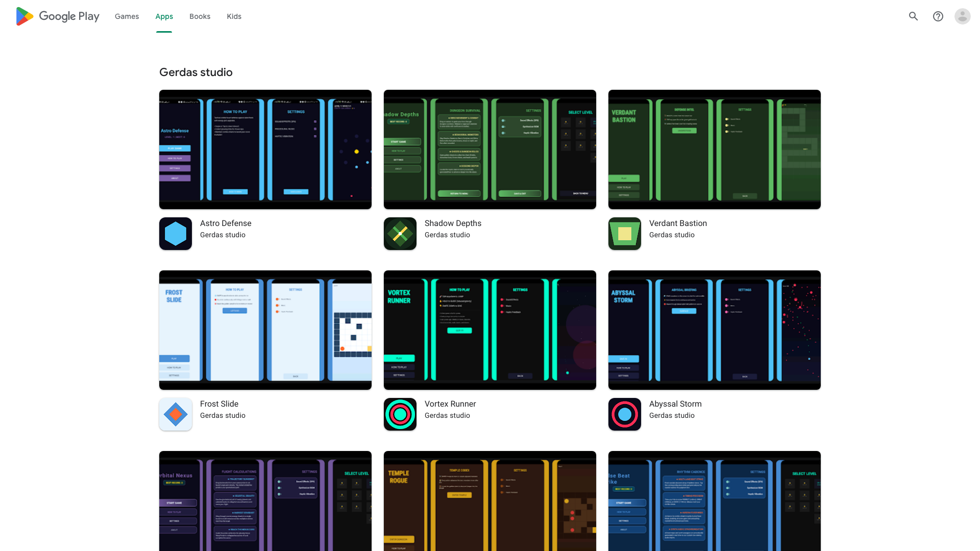Open the search icon
The width and height of the screenshot is (980, 551).
[x=914, y=16]
